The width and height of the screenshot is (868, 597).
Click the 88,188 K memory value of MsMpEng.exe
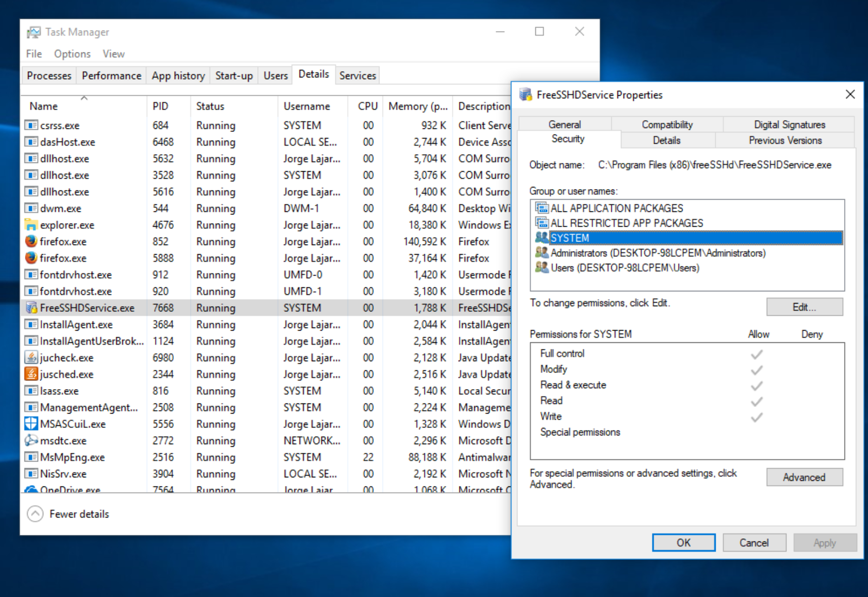coord(427,457)
